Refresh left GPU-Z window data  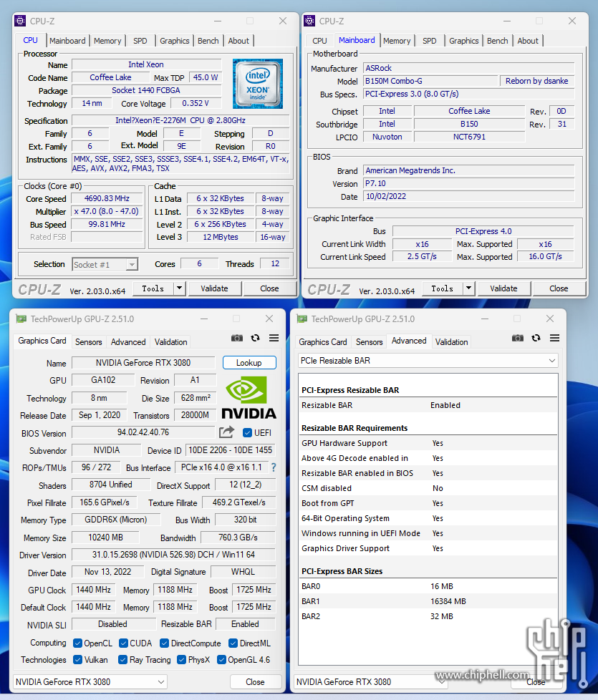(256, 338)
